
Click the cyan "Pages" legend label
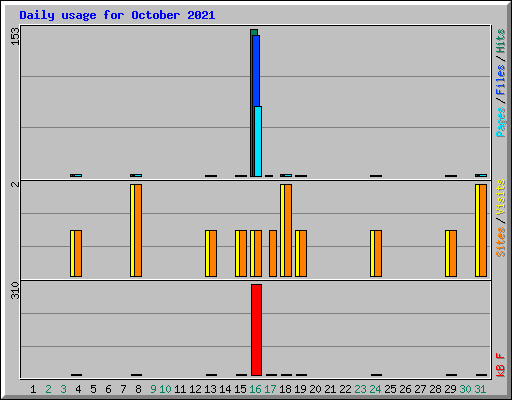(501, 122)
